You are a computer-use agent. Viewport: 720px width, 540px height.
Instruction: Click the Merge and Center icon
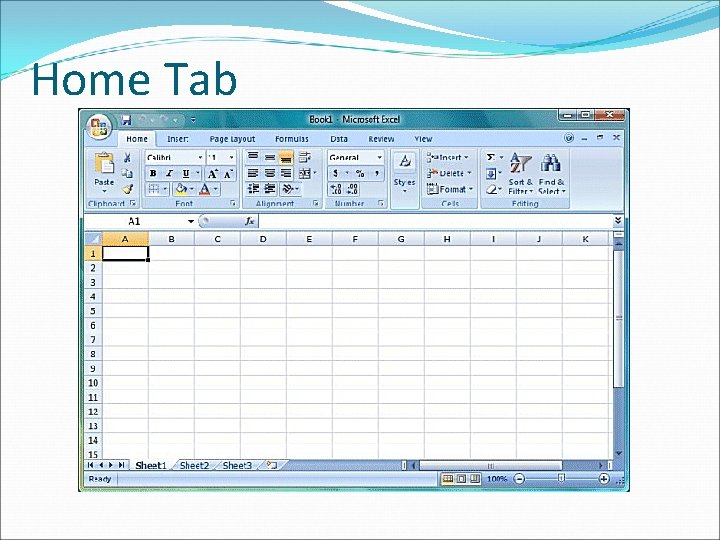(304, 173)
